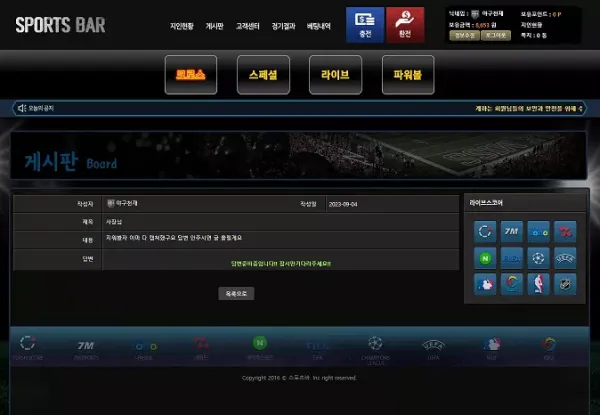Open the Toto logo link in the footer
The height and width of the screenshot is (415, 600).
[x=145, y=350]
